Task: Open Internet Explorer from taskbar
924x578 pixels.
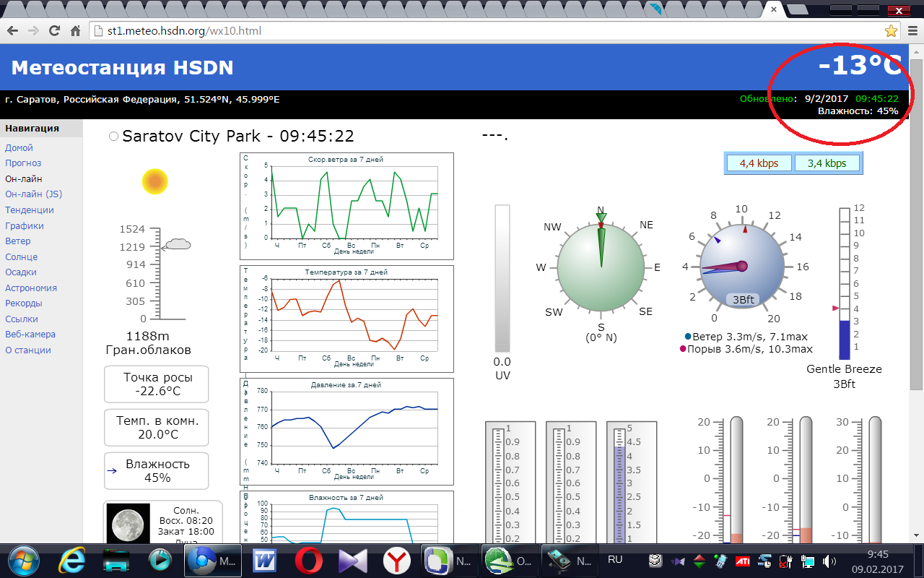Action: [x=72, y=560]
